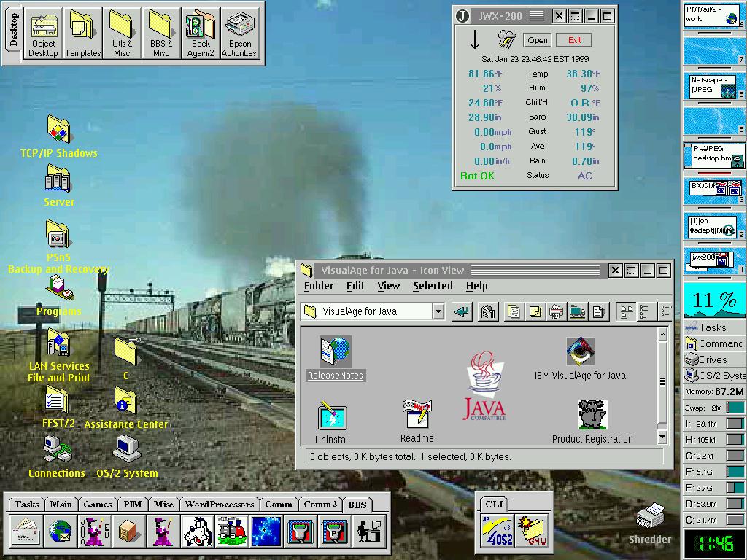The width and height of the screenshot is (747, 560).
Task: Switch to the Netscape virtual desktop thumbnail
Action: pos(713,86)
